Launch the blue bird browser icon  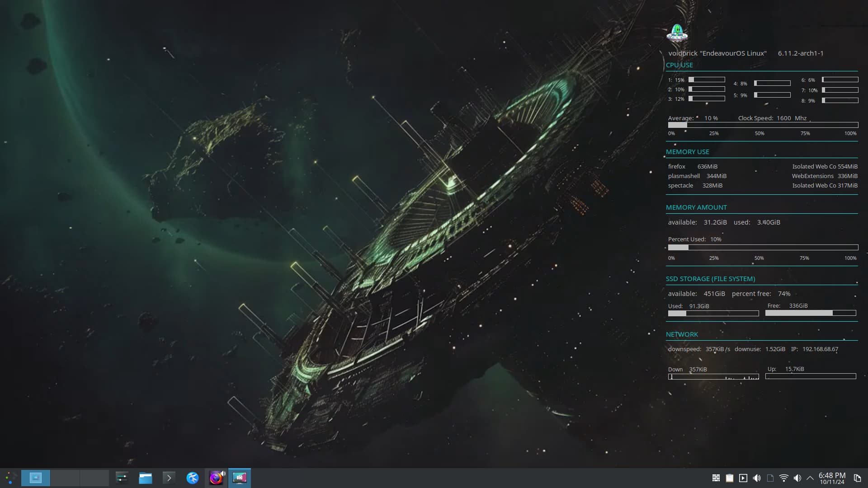193,478
